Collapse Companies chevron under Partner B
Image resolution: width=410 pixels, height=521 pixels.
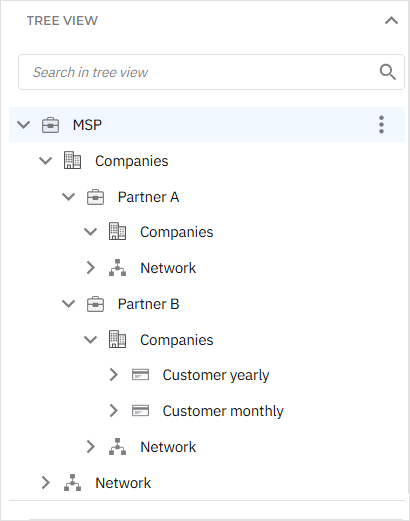90,340
